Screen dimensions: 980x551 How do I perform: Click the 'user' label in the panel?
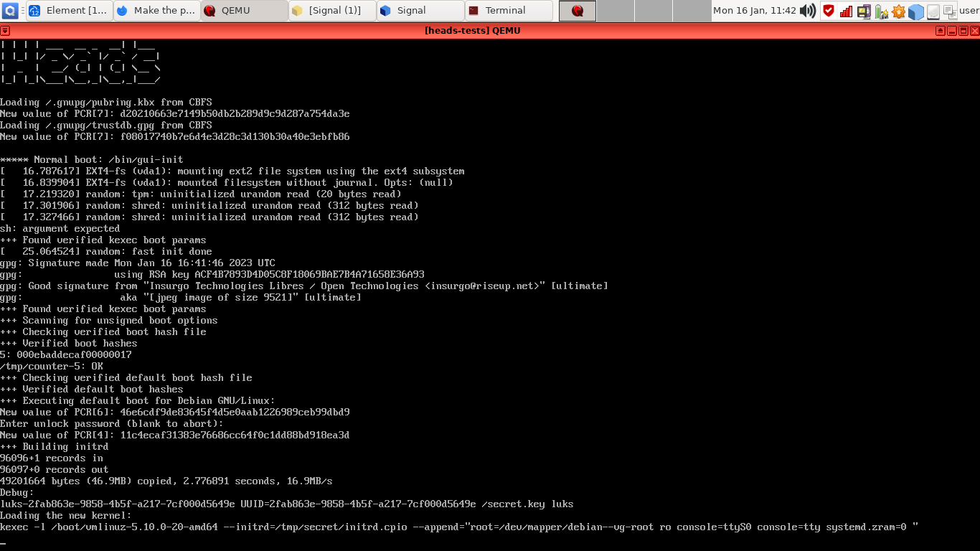click(x=969, y=11)
